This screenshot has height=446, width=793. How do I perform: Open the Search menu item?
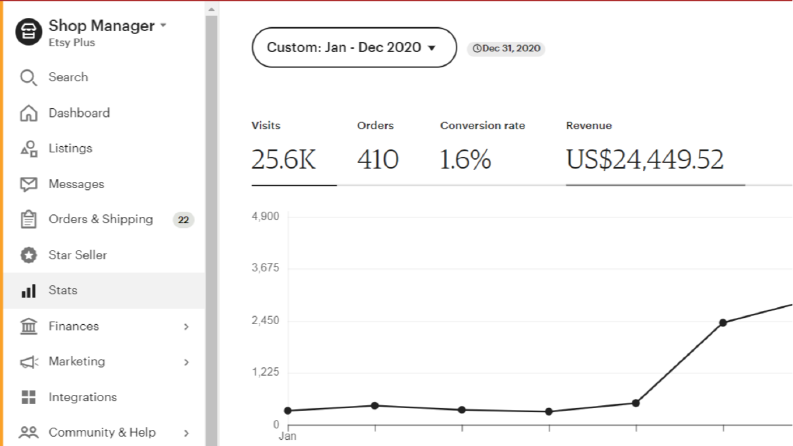[x=68, y=77]
